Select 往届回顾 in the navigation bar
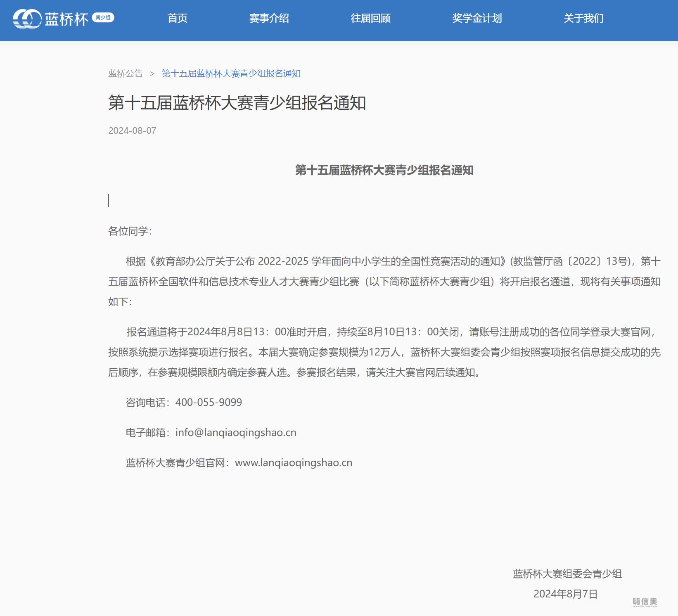The width and height of the screenshot is (678, 616). point(371,18)
